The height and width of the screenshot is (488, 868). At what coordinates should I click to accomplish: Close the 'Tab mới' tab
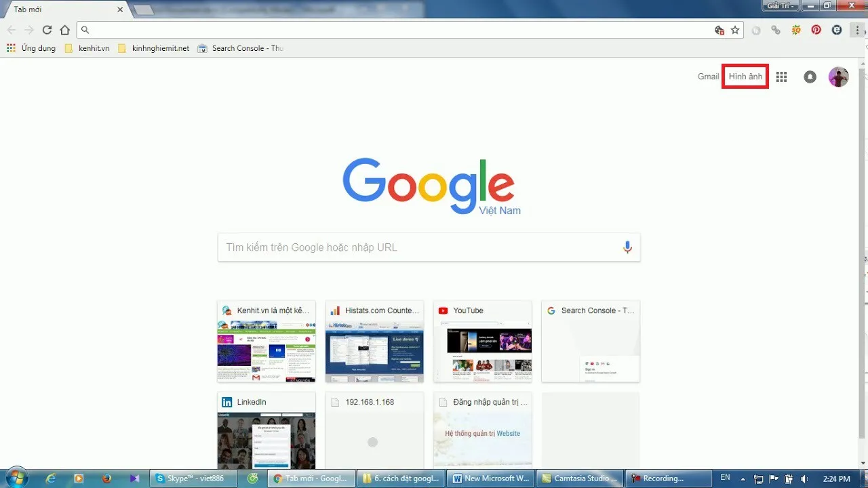click(121, 9)
